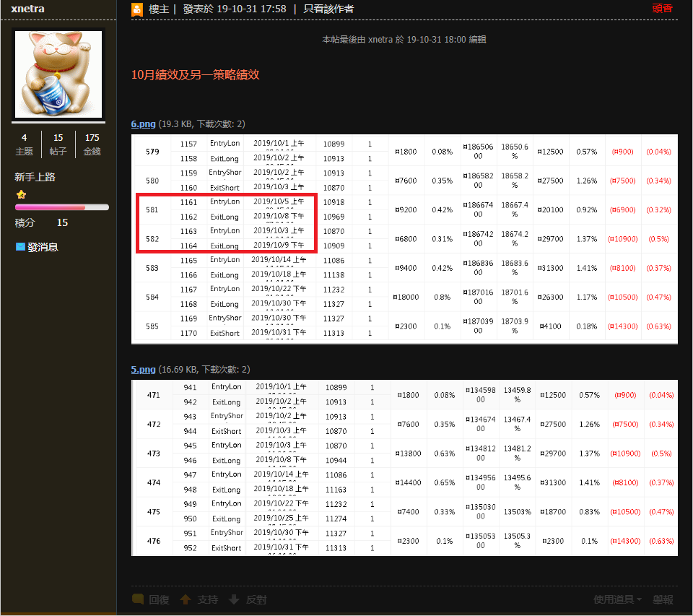This screenshot has width=693, height=616.
Task: Click value 18703.9 in first table
Action: coord(515,326)
